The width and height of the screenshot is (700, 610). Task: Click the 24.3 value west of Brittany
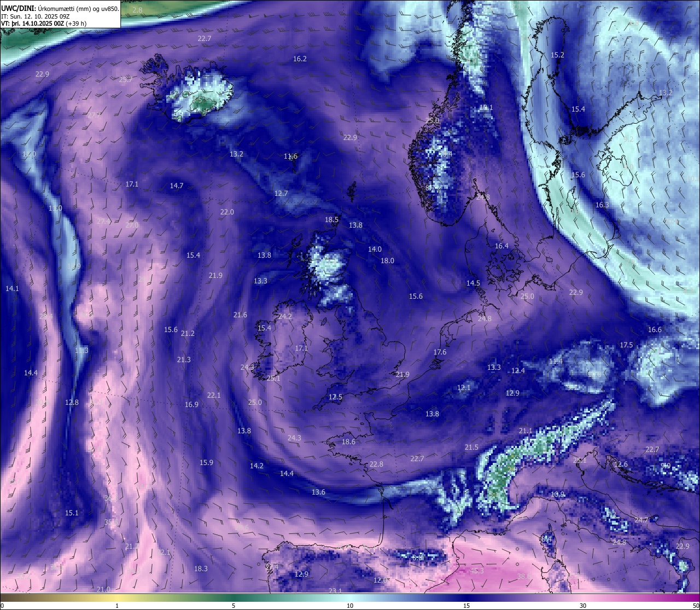294,438
